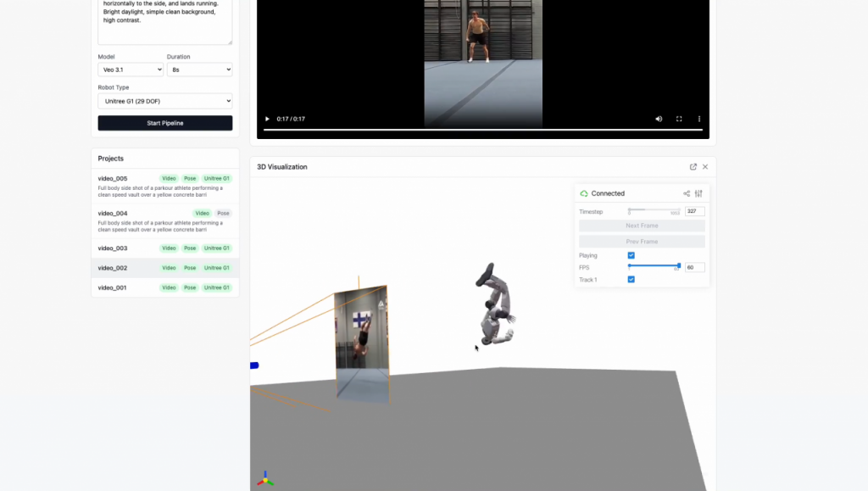Toggle the Track 1 checkbox
Image resolution: width=868 pixels, height=491 pixels.
(x=631, y=280)
